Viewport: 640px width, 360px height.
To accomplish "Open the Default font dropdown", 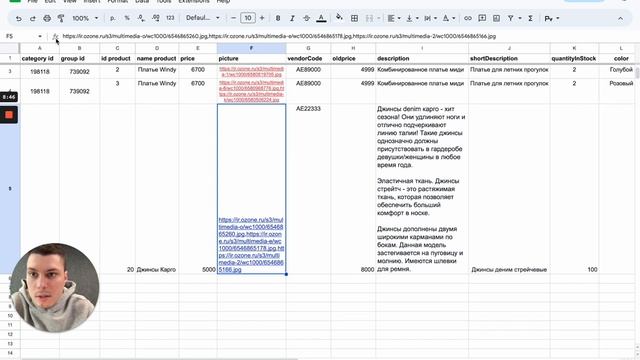I will point(202,18).
